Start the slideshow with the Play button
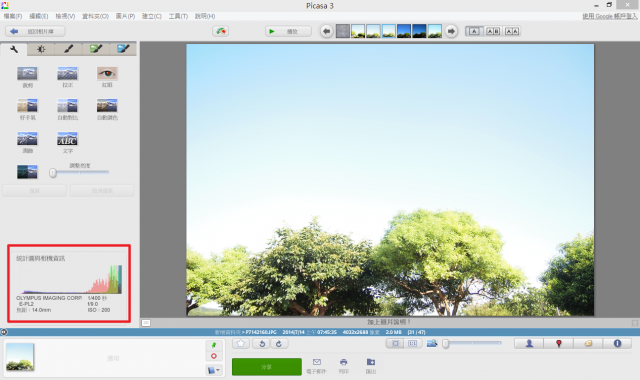The image size is (640, 380). click(x=288, y=31)
